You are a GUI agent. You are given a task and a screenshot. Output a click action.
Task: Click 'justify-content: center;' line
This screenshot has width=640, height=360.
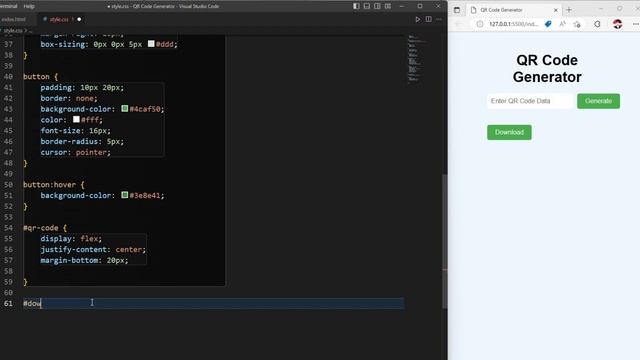93,249
